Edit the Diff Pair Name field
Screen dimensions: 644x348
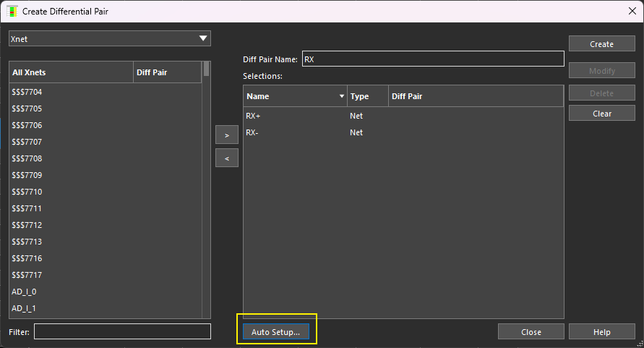tap(432, 59)
